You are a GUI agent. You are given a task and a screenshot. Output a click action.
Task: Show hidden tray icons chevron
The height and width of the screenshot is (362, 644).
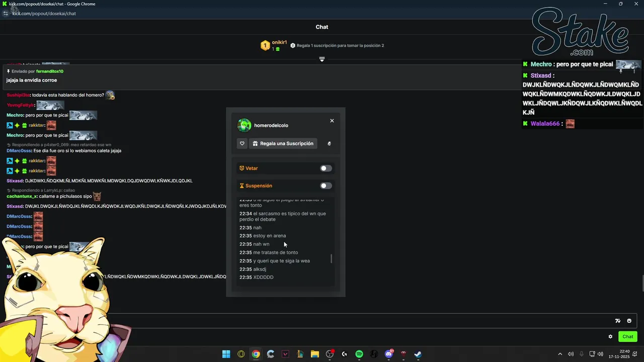(560, 354)
